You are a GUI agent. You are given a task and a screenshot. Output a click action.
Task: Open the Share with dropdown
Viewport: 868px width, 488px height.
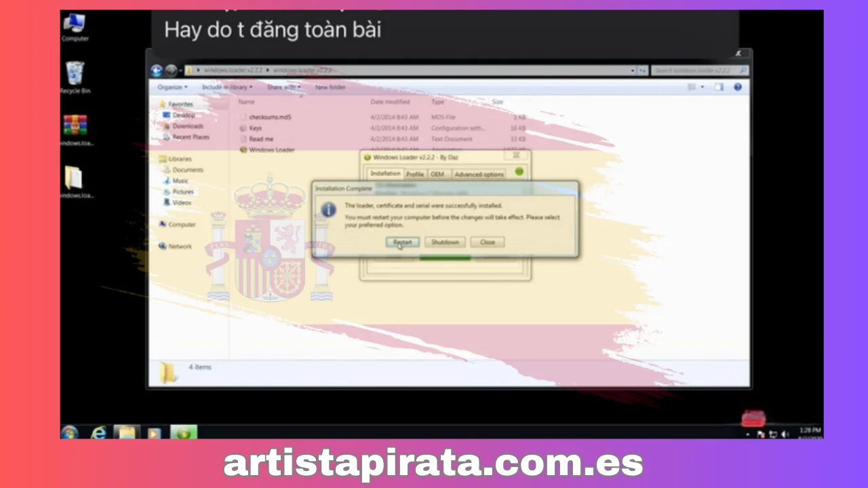point(283,87)
